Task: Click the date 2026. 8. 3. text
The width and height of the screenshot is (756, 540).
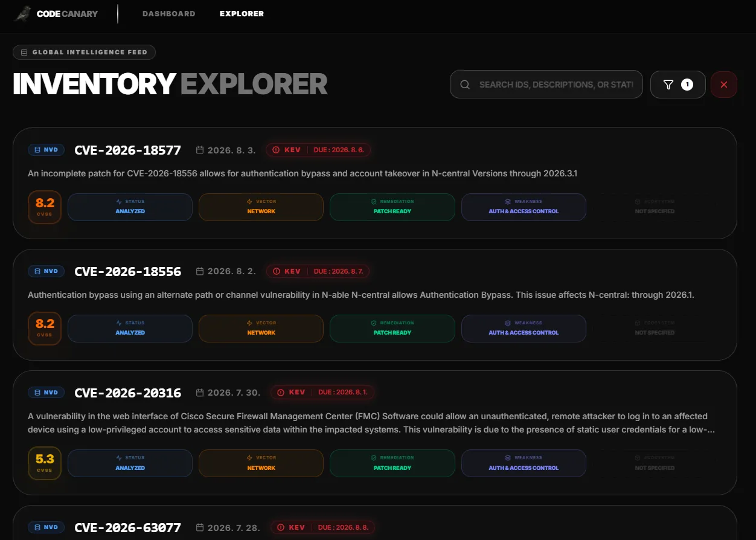Action: coord(232,150)
